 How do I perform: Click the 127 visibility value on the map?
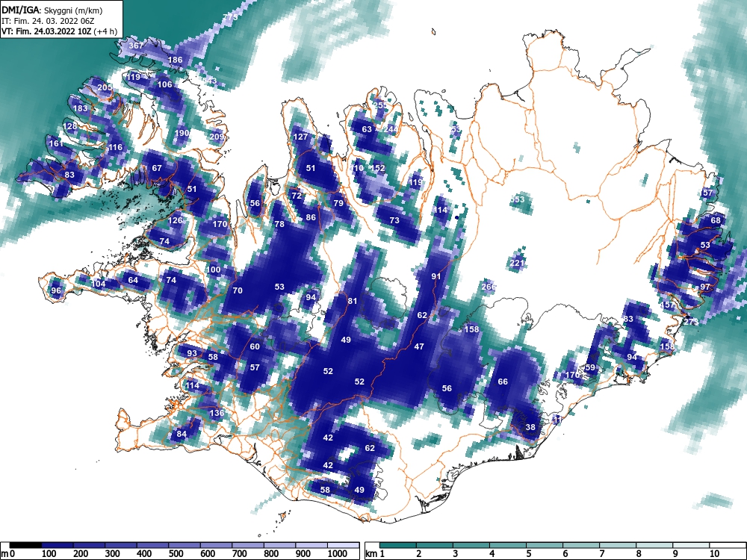(300, 137)
